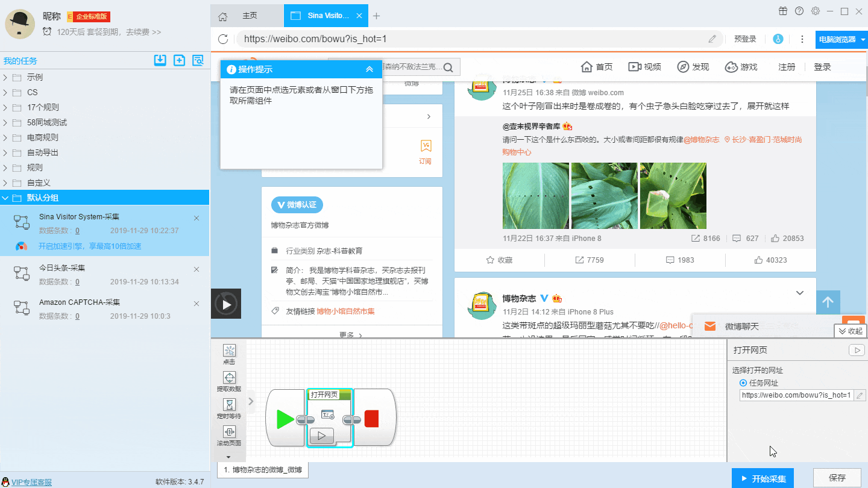Click the task URL input in properties panel
This screenshot has width=868, height=488.
tap(797, 395)
